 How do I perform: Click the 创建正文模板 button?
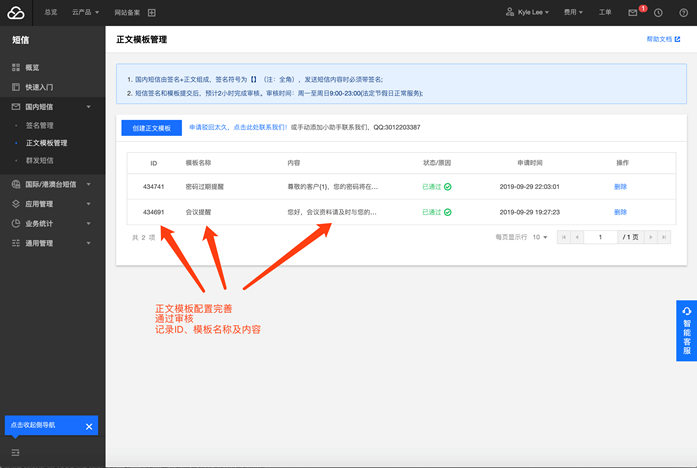(x=152, y=128)
